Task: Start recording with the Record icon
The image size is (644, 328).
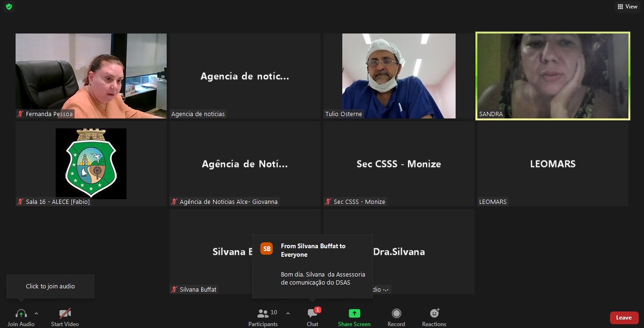Action: pos(397,314)
